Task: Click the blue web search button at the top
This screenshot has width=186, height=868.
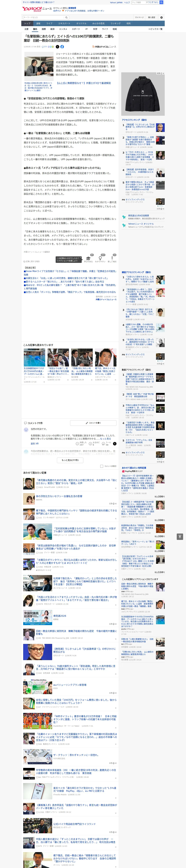Action: (161, 2)
